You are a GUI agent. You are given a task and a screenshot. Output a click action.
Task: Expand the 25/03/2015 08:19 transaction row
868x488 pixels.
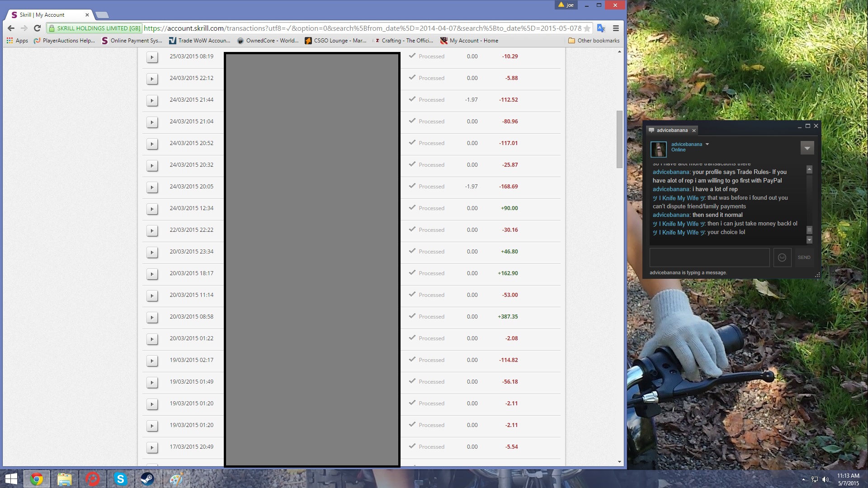tap(152, 57)
